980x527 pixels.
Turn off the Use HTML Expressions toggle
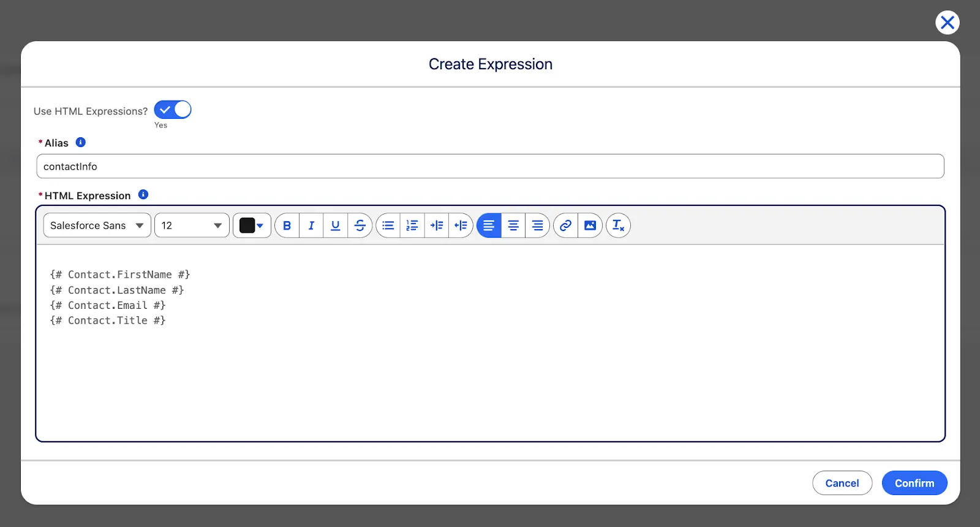tap(173, 110)
